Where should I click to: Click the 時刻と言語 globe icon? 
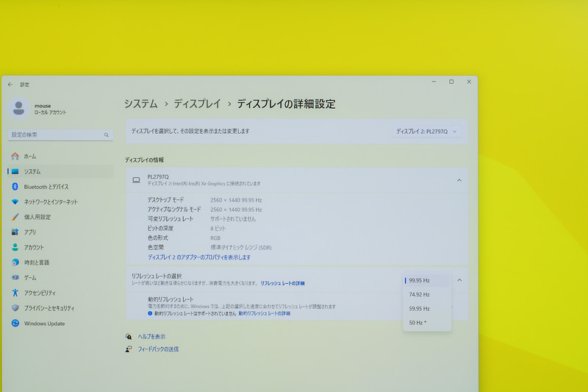[x=15, y=263]
